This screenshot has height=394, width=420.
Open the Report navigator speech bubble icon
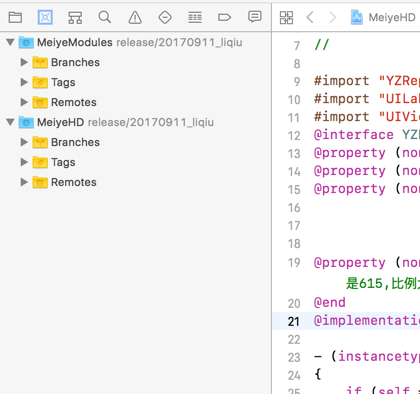(x=255, y=17)
